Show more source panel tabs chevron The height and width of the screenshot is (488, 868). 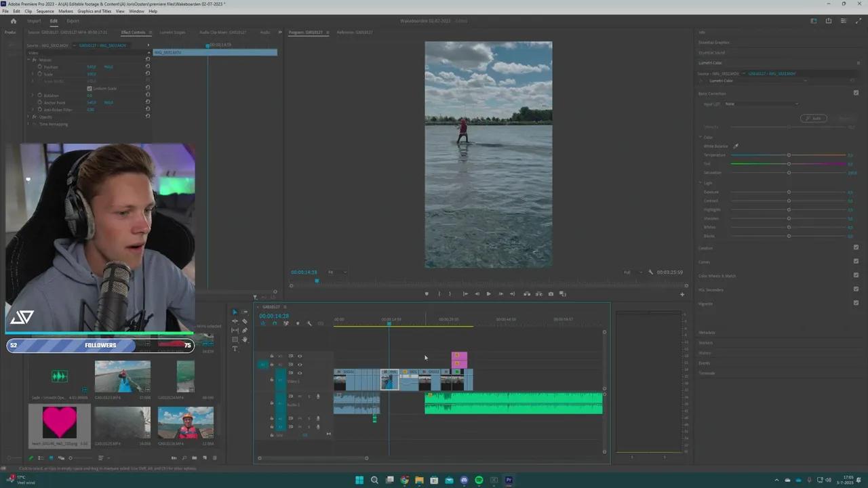point(279,32)
